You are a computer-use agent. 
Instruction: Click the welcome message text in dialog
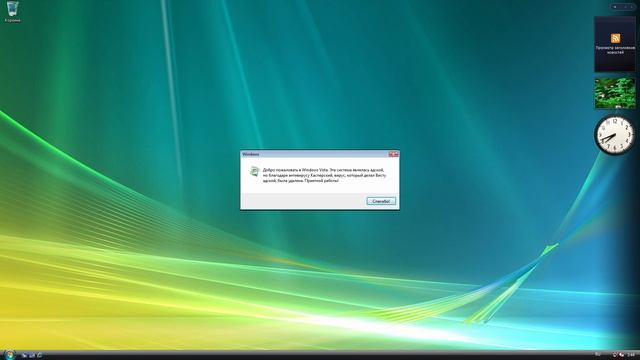(324, 175)
